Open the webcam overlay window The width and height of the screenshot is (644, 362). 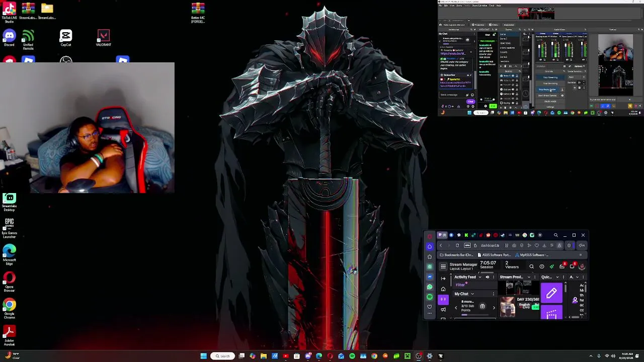coord(88,128)
